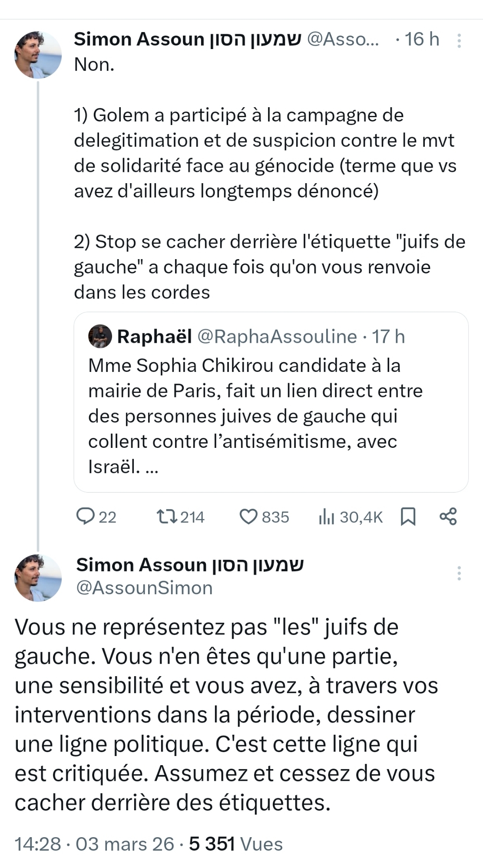Click the share icon
This screenshot has height=868, width=483.
pos(448,516)
